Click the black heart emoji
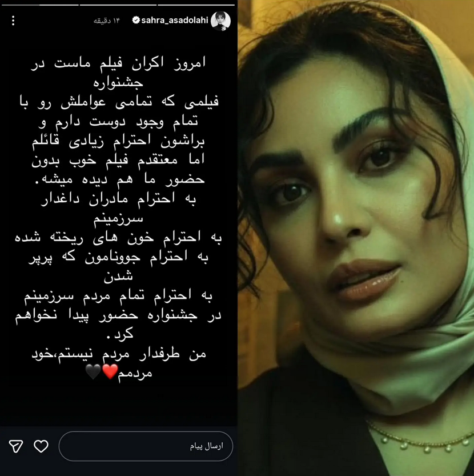 (x=93, y=371)
